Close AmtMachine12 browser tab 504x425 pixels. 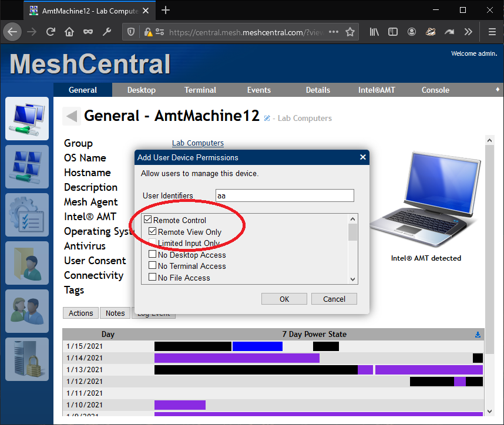coord(146,11)
